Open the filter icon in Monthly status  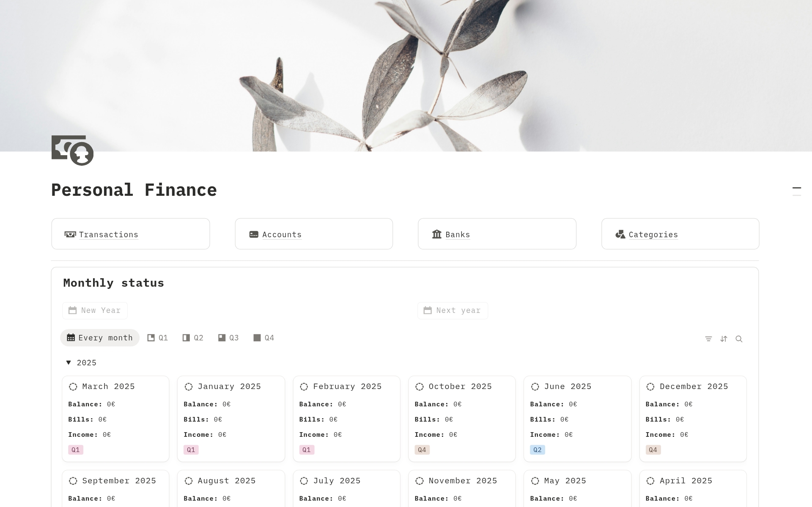click(x=708, y=339)
